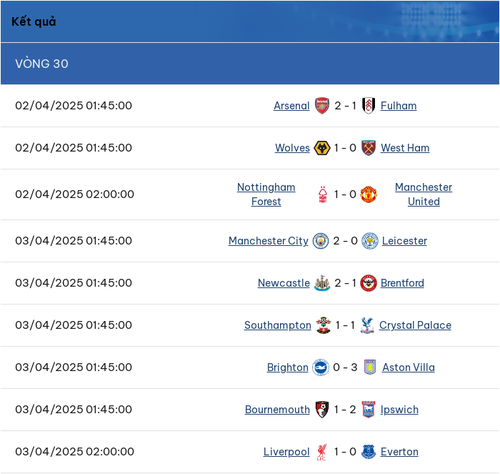Click the Liverpool liver bird logo

pyautogui.click(x=322, y=452)
